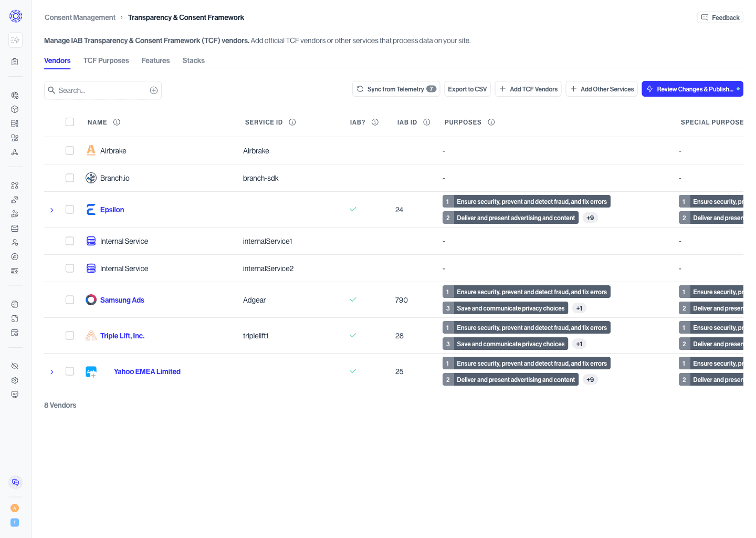Image resolution: width=756 pixels, height=538 pixels.
Task: Check the Epsilon row checkbox
Action: tap(70, 209)
